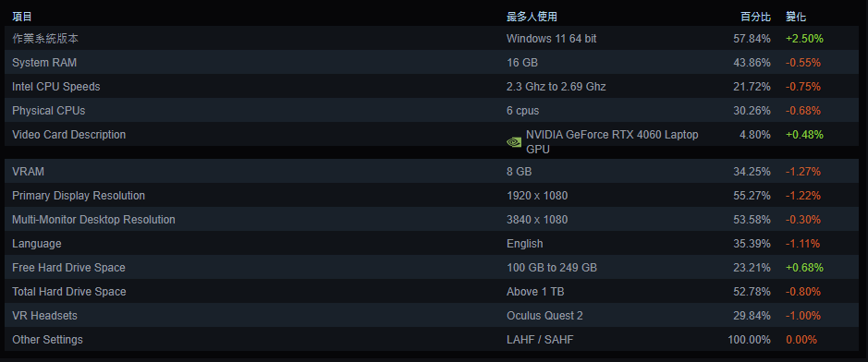Open Multi-Monitor Desktop Resolution details

pos(432,220)
